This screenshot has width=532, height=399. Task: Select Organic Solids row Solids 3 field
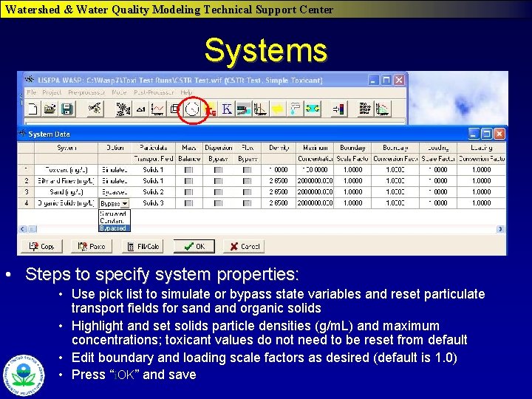click(x=154, y=203)
